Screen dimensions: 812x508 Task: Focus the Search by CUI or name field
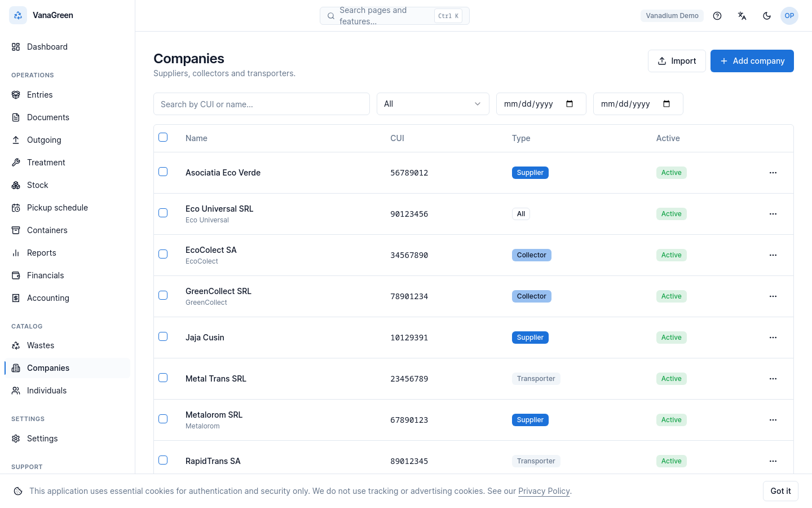262,104
